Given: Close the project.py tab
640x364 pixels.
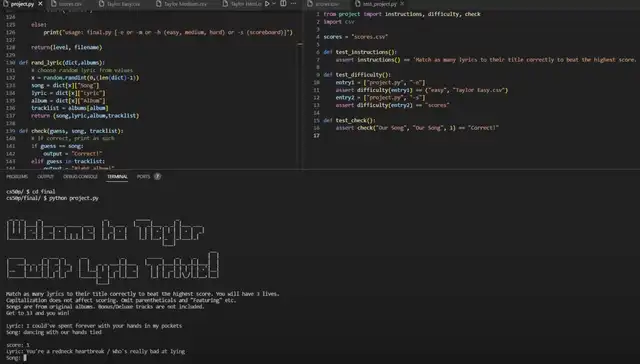Looking at the screenshot, I should 40,4.
